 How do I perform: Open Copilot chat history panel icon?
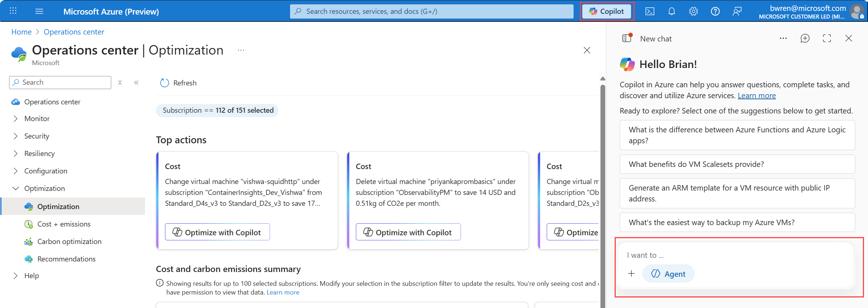click(x=627, y=38)
